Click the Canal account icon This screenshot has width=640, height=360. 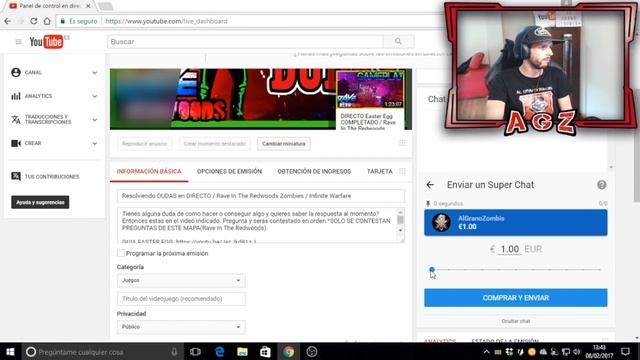[x=16, y=72]
